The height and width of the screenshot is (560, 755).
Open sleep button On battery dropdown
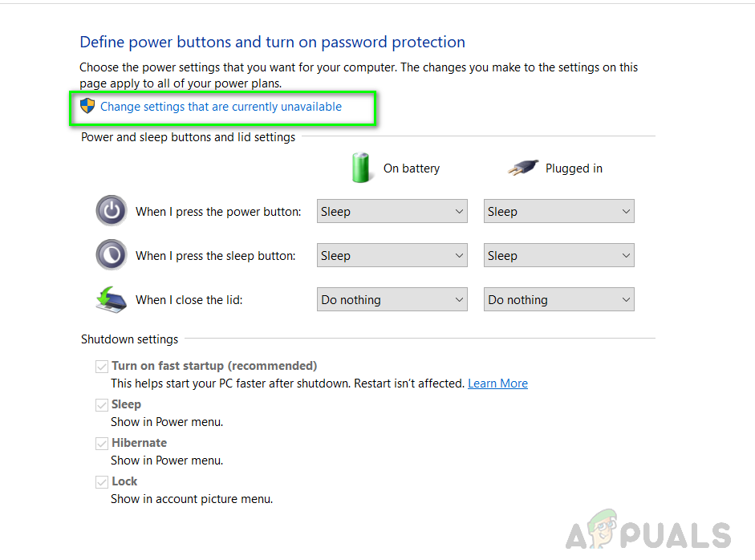pyautogui.click(x=392, y=256)
